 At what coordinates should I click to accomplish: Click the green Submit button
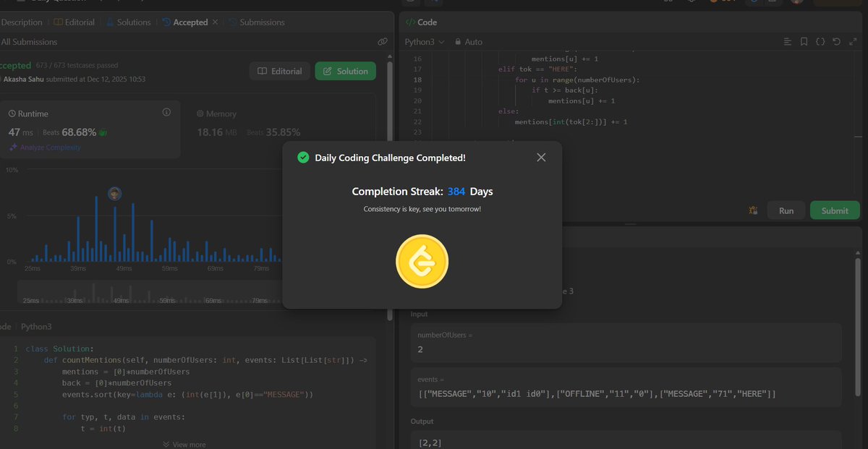click(x=834, y=210)
